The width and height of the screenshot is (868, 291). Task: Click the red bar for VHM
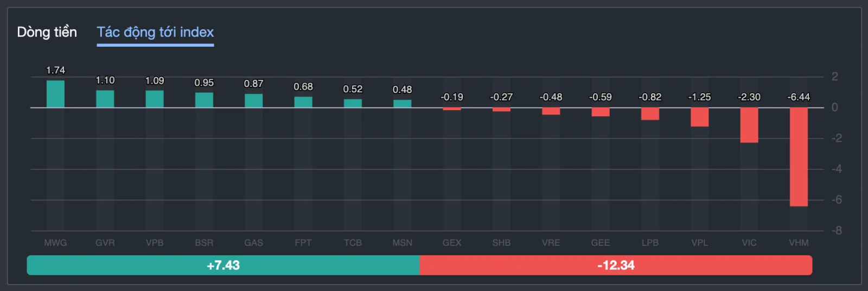tap(799, 156)
